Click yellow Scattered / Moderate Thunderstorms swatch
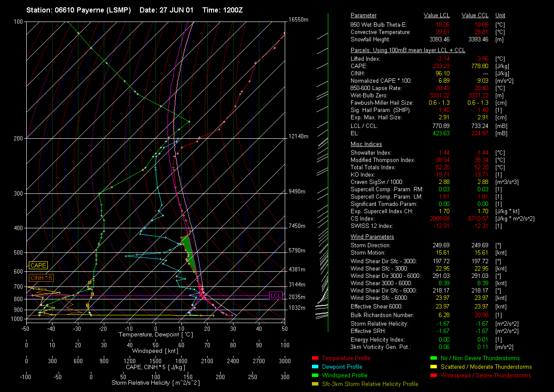The width and height of the screenshot is (554, 392). point(433,367)
